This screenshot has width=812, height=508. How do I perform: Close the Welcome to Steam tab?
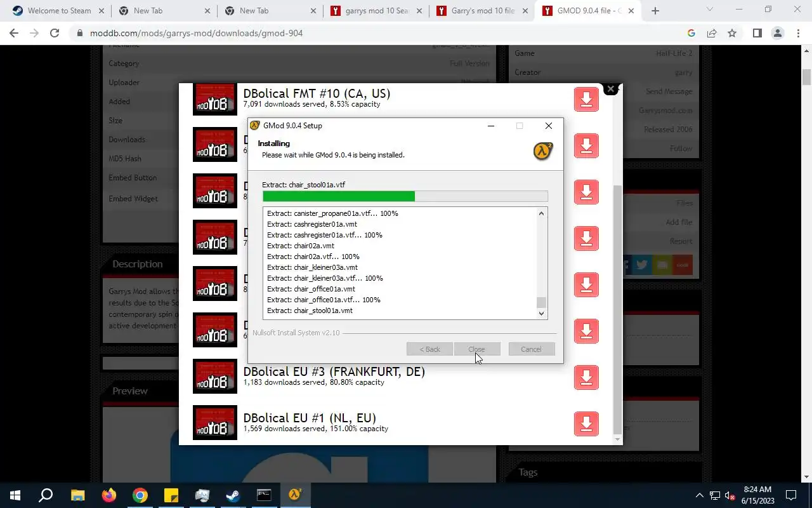click(101, 11)
